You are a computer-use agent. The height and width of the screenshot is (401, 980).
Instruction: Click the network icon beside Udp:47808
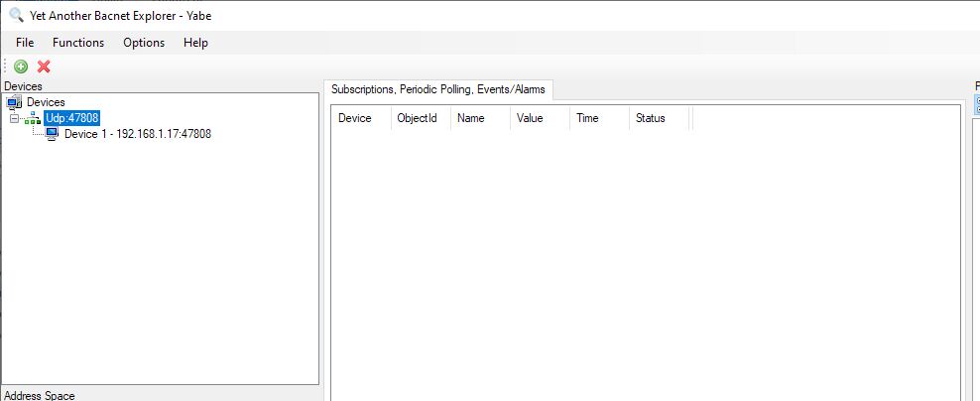click(33, 118)
